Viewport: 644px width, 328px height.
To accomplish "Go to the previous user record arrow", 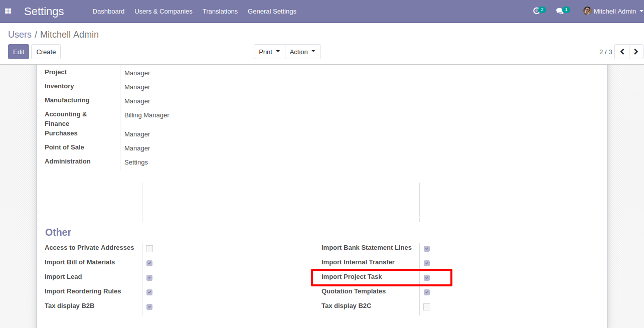I will [622, 52].
